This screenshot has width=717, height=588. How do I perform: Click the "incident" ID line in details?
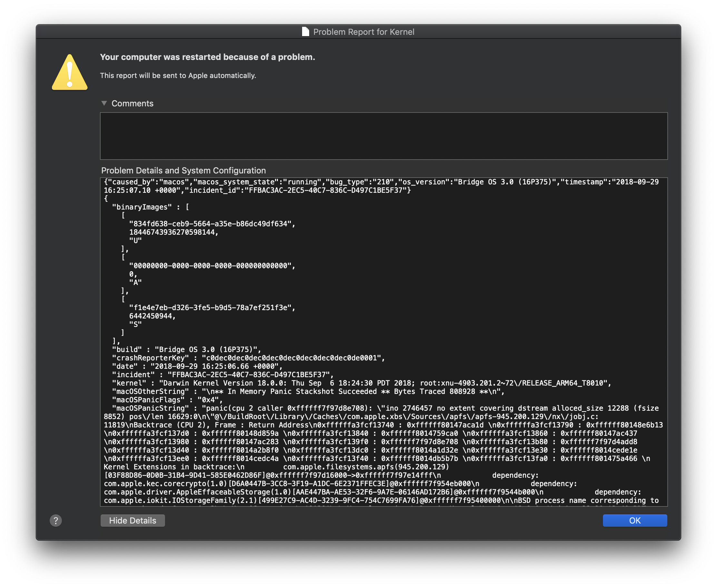click(222, 375)
